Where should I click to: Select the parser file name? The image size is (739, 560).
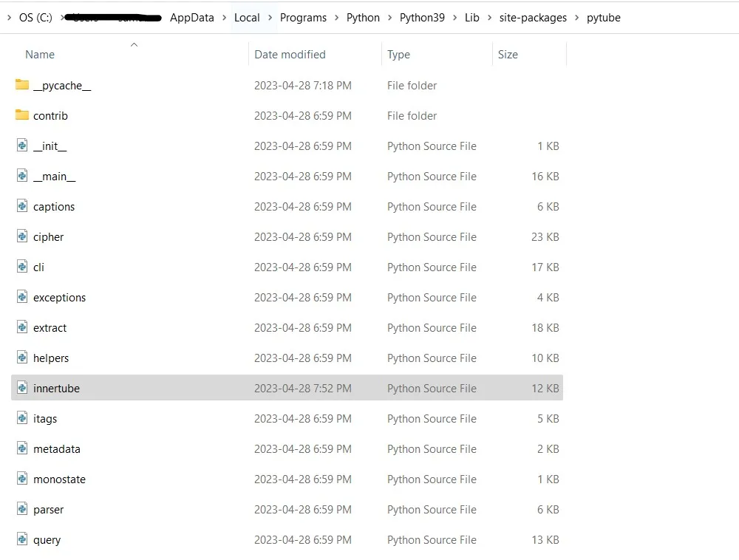48,510
